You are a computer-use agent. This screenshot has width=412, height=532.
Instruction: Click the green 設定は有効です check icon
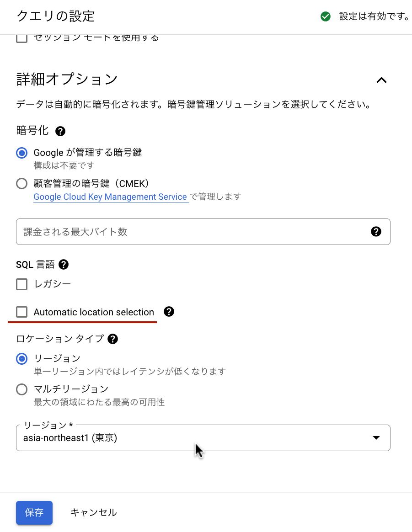(326, 16)
